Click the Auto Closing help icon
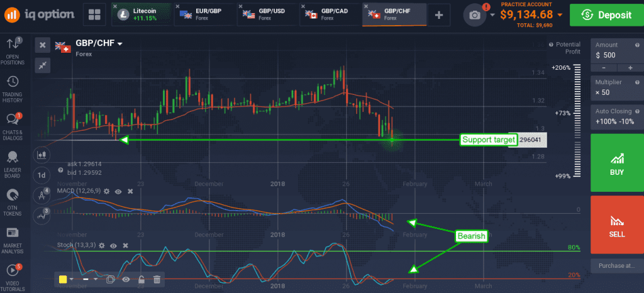The image size is (644, 293). pos(637,111)
